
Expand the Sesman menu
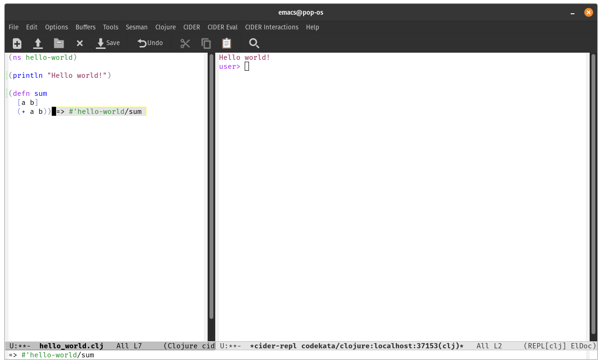pos(136,27)
